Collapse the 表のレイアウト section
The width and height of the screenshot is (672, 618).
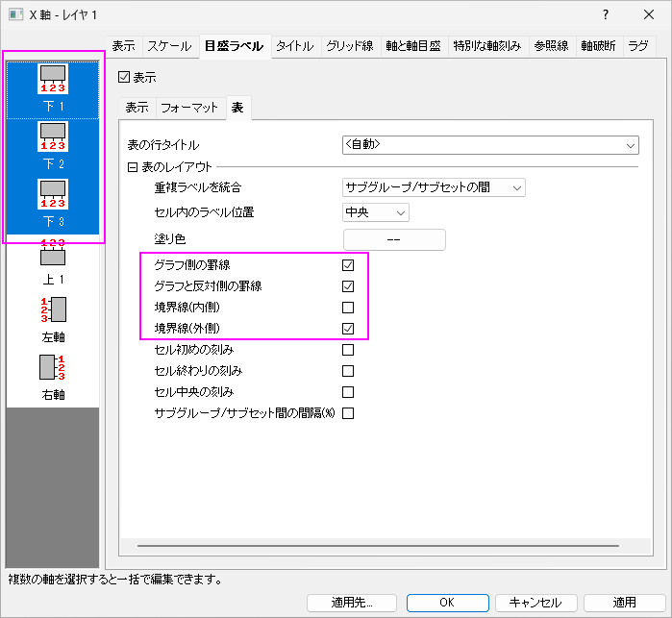click(133, 167)
